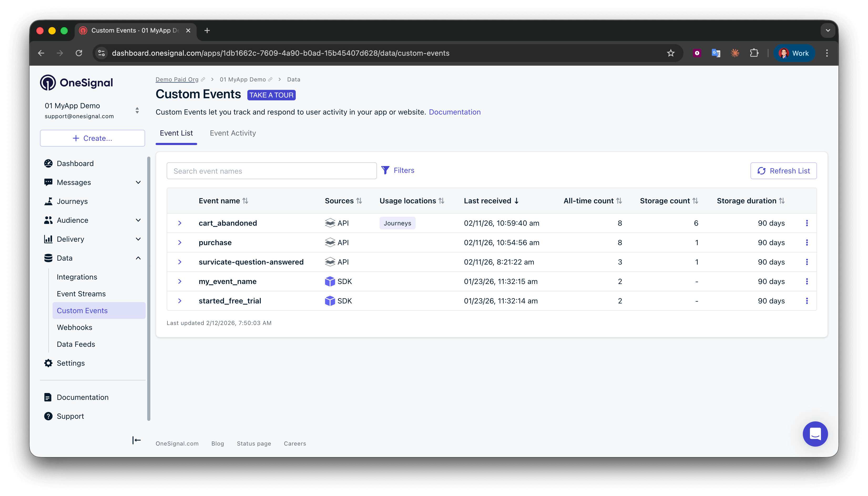Viewport: 868px width, 496px height.
Task: Focus the Search event names field
Action: coord(271,171)
